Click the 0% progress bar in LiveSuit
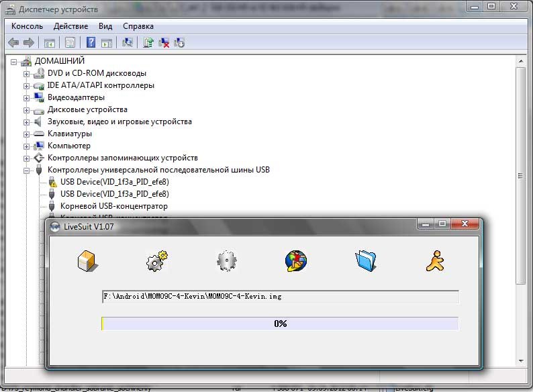This screenshot has width=533, height=392. tap(280, 324)
